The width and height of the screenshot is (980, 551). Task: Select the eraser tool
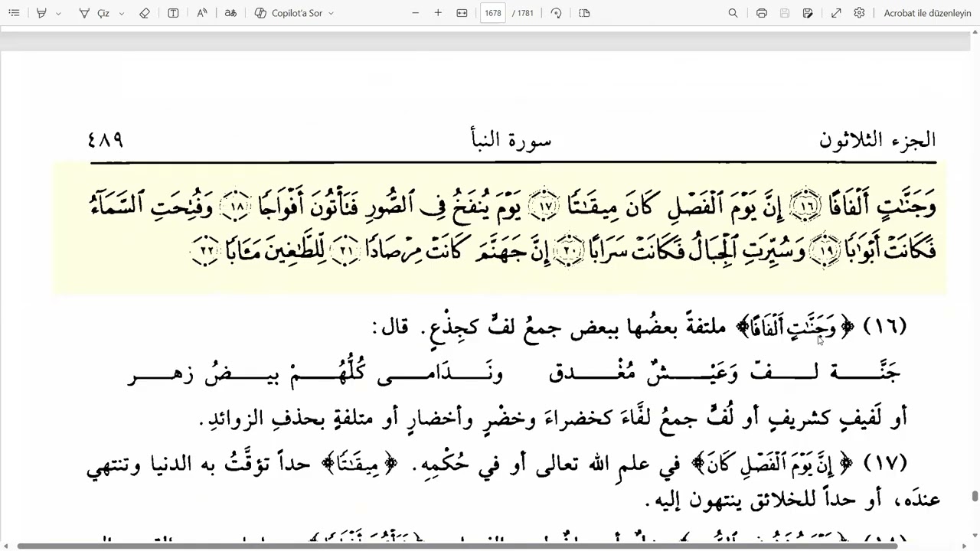(x=145, y=13)
